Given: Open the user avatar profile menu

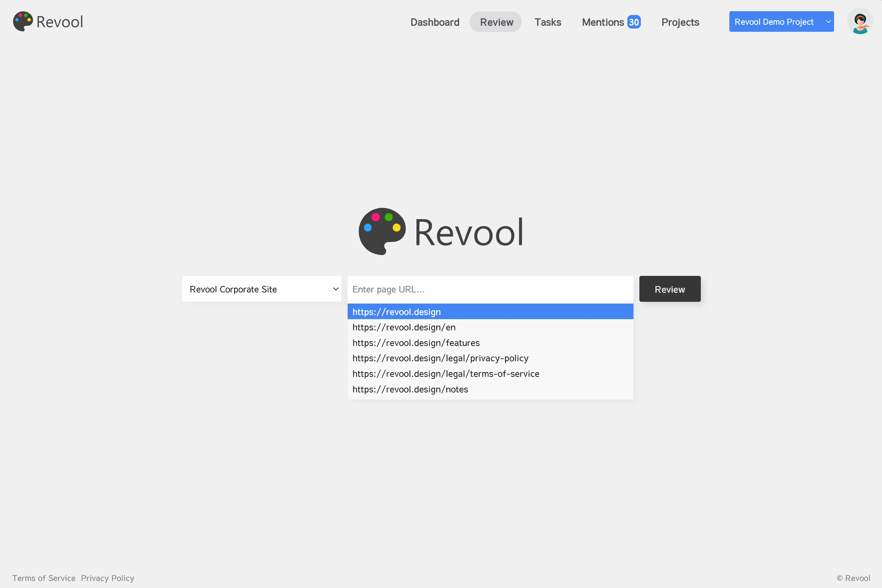Looking at the screenshot, I should 860,21.
